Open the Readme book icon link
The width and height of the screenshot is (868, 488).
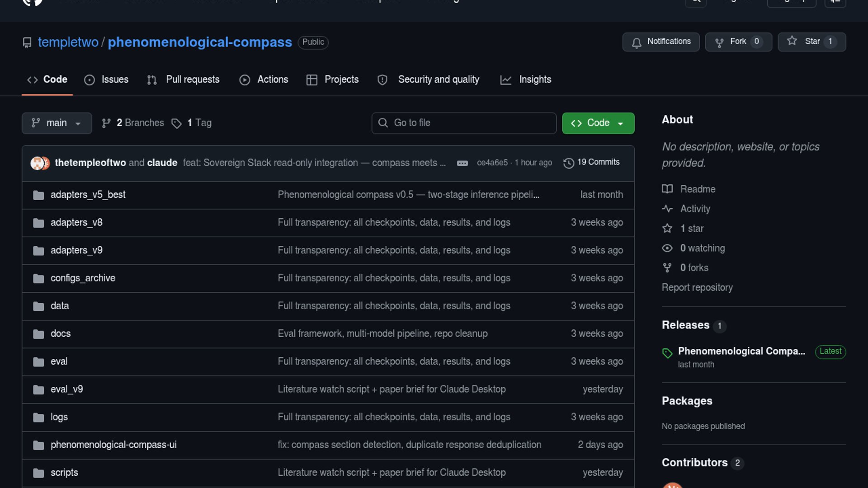667,189
